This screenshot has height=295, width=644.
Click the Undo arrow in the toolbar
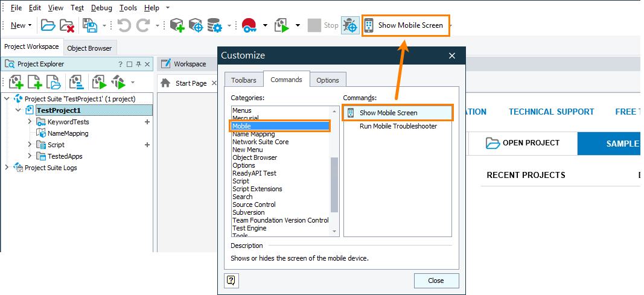(x=124, y=25)
